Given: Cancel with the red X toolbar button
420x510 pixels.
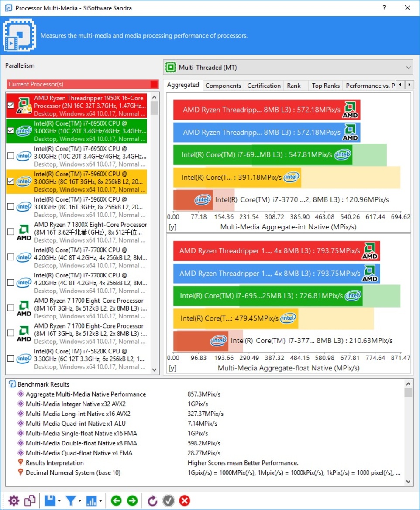Looking at the screenshot, I should click(185, 500).
